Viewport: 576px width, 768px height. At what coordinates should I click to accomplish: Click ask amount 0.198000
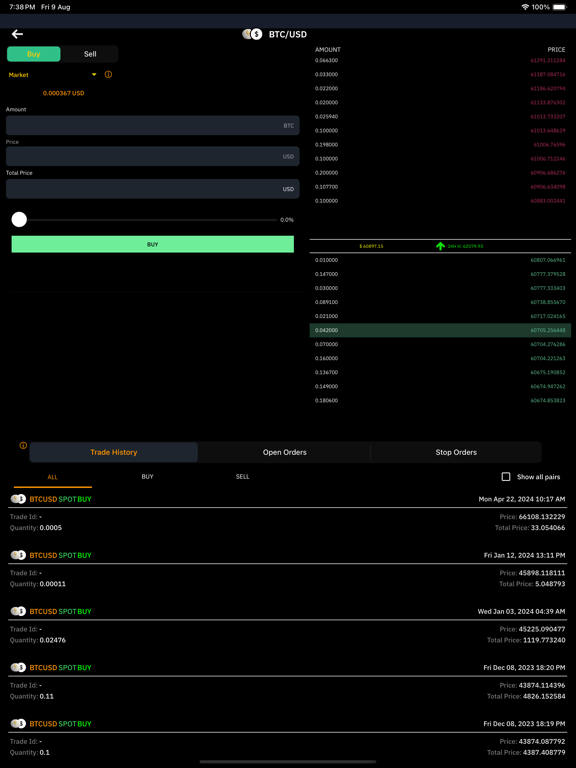326,144
